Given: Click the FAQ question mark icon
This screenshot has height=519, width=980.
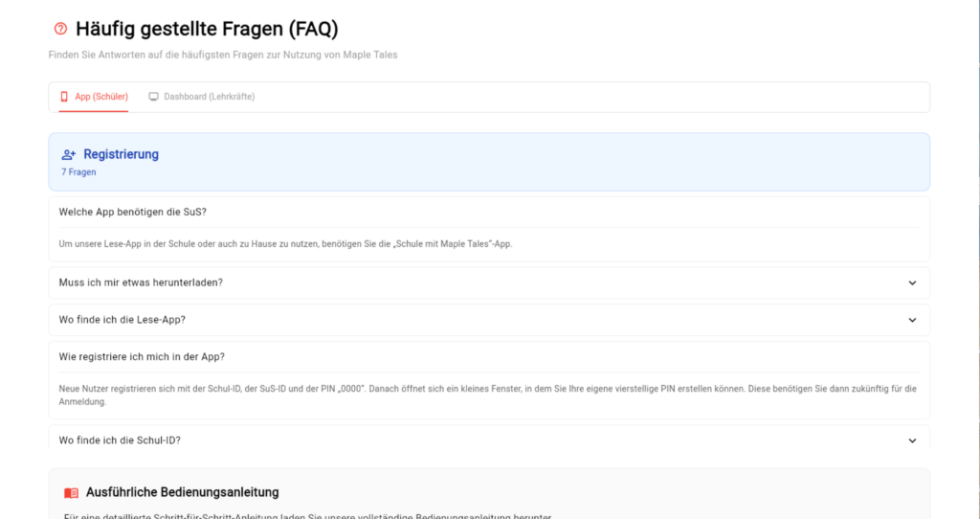Looking at the screenshot, I should click(61, 29).
